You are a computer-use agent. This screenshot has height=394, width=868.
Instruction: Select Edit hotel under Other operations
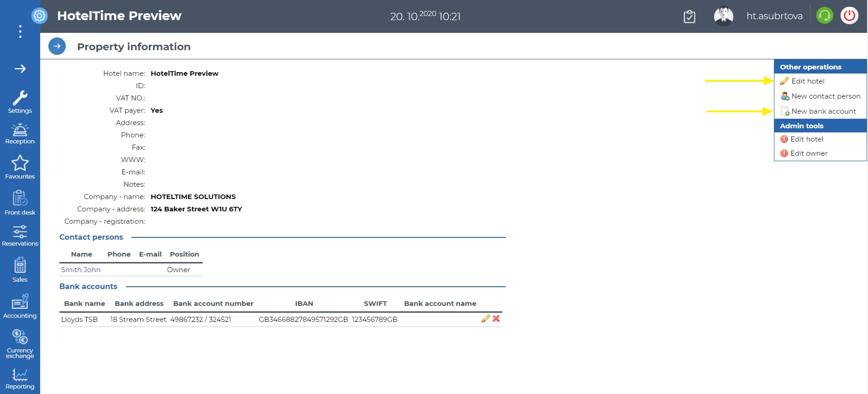tap(808, 81)
